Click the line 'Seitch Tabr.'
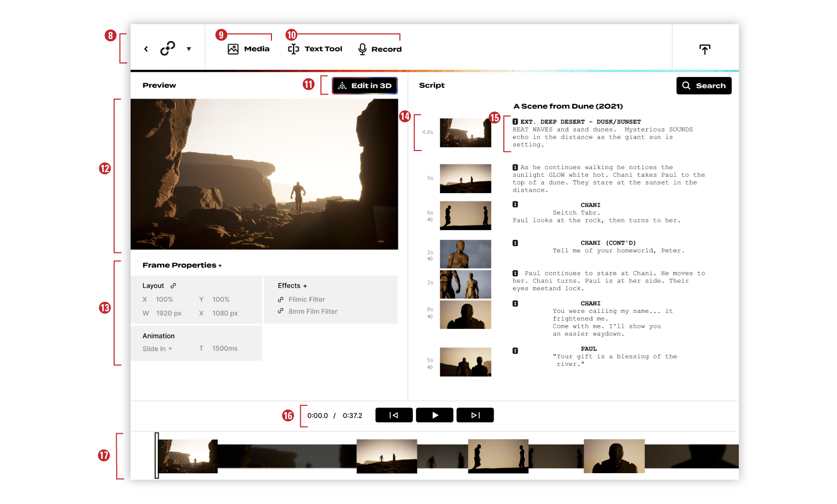The height and width of the screenshot is (504, 837). (576, 213)
